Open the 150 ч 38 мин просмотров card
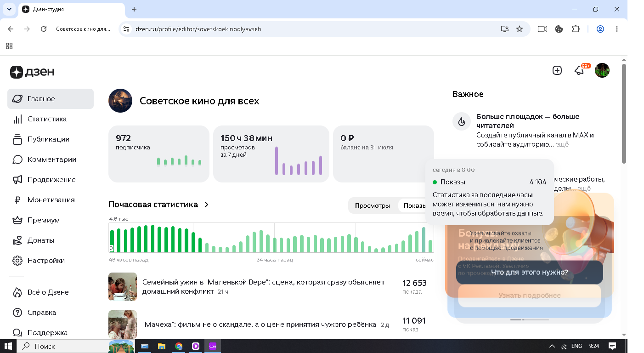 271,154
